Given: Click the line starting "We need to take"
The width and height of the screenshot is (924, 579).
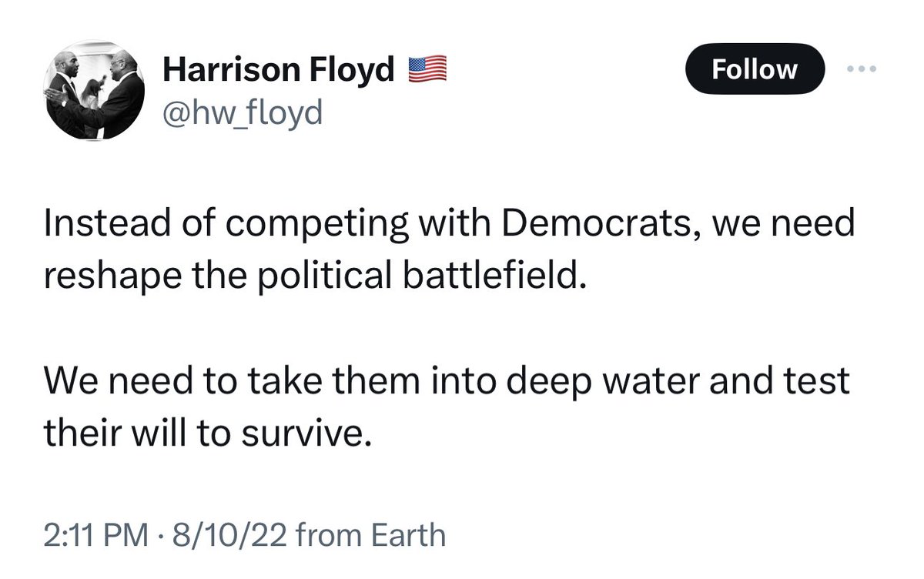Looking at the screenshot, I should pos(447,382).
